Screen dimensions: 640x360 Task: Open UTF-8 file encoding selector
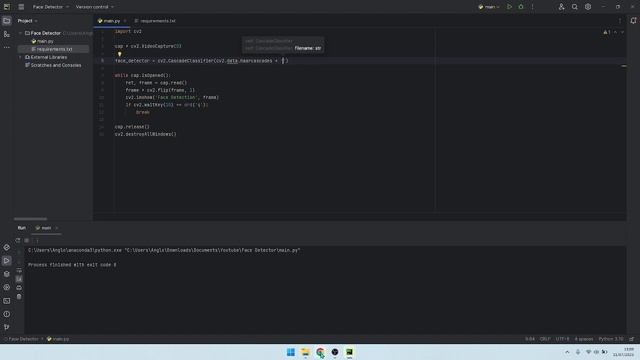click(x=562, y=339)
